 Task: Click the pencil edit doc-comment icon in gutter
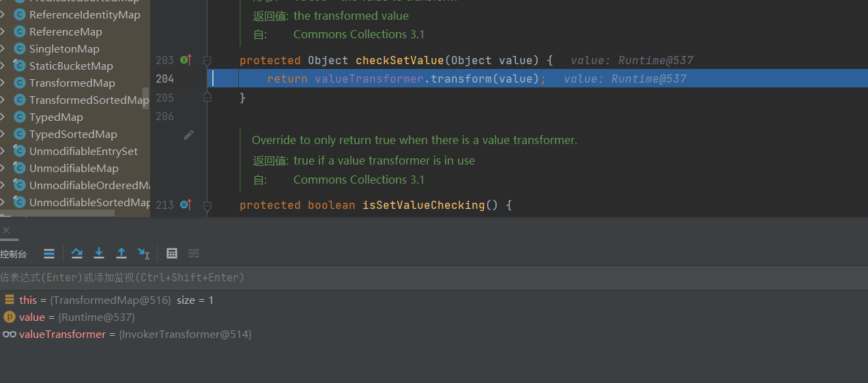(x=189, y=135)
